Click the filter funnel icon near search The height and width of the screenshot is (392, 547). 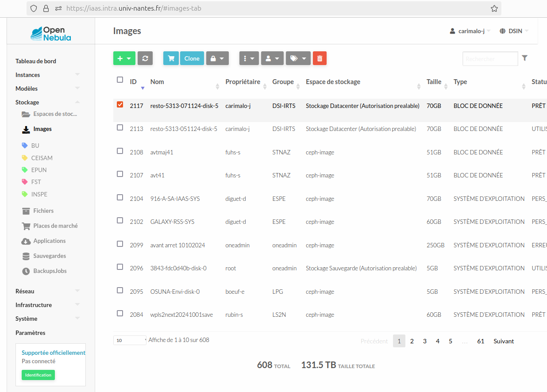[524, 58]
